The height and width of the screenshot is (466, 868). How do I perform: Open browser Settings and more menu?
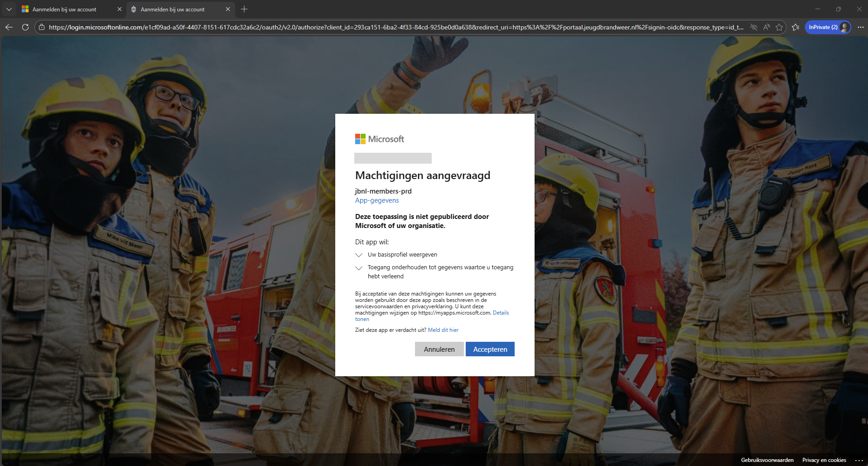point(860,27)
